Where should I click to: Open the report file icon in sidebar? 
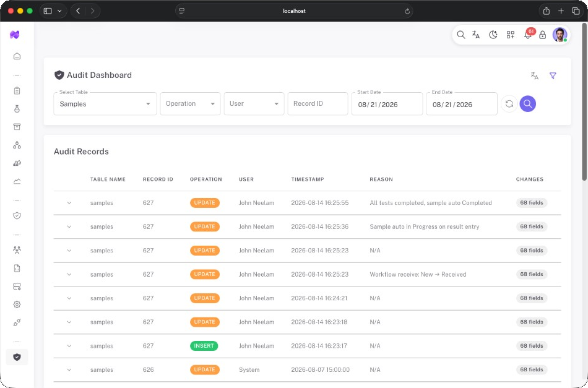tap(17, 269)
